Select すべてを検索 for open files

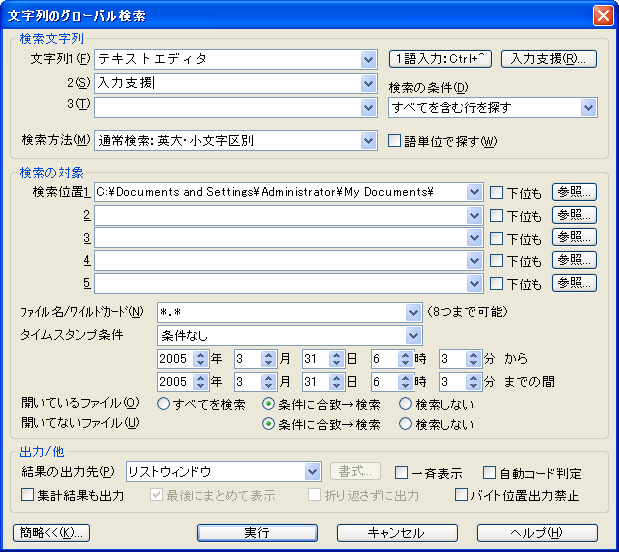(x=164, y=405)
